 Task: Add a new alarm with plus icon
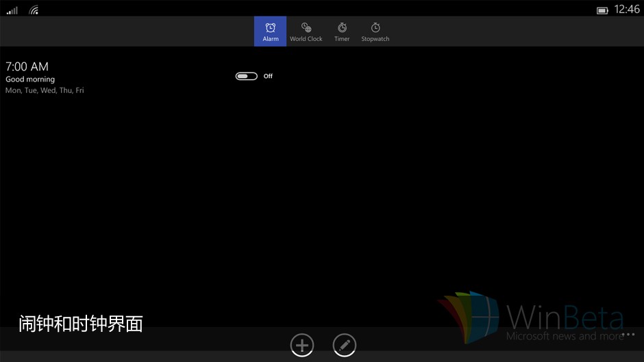(x=302, y=345)
